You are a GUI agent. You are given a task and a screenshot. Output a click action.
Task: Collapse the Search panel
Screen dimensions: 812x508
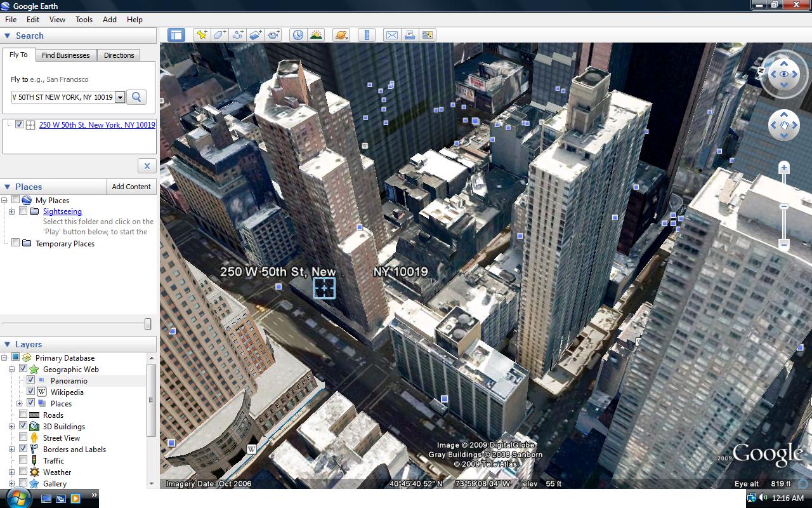click(x=8, y=36)
